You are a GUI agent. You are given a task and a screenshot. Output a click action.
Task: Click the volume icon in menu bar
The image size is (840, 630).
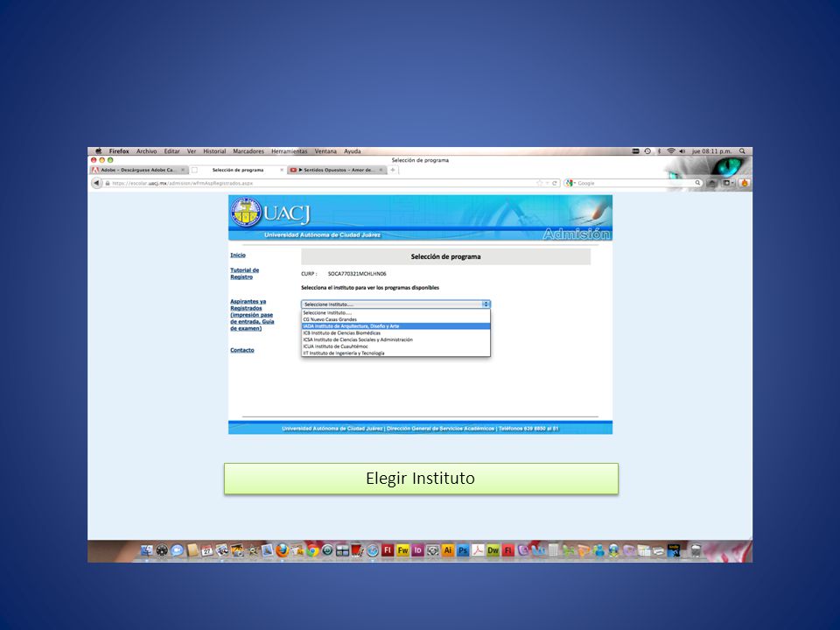pyautogui.click(x=682, y=151)
